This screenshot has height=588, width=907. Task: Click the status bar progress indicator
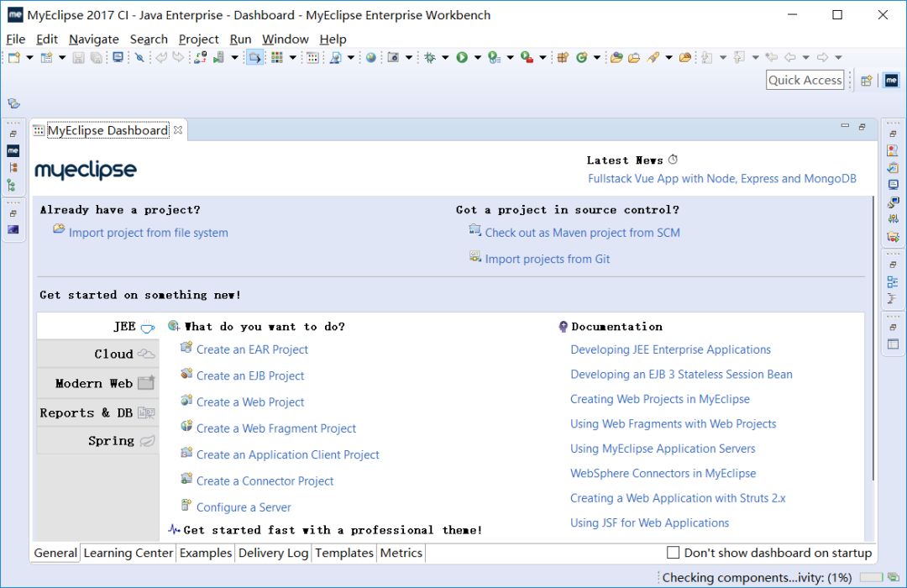871,577
